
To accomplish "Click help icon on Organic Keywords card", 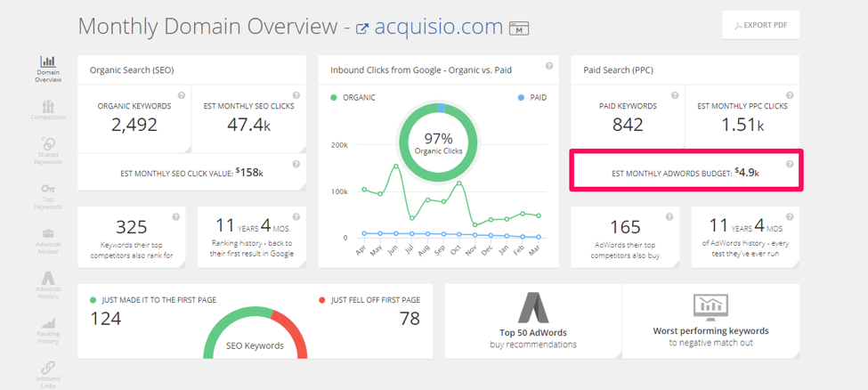I will 181,95.
